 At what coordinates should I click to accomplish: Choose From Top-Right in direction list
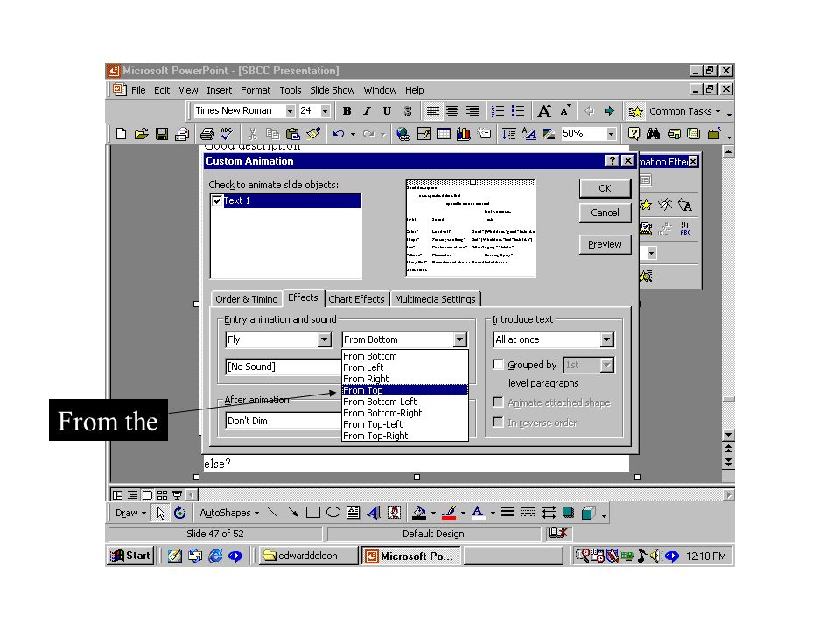pyautogui.click(x=405, y=436)
